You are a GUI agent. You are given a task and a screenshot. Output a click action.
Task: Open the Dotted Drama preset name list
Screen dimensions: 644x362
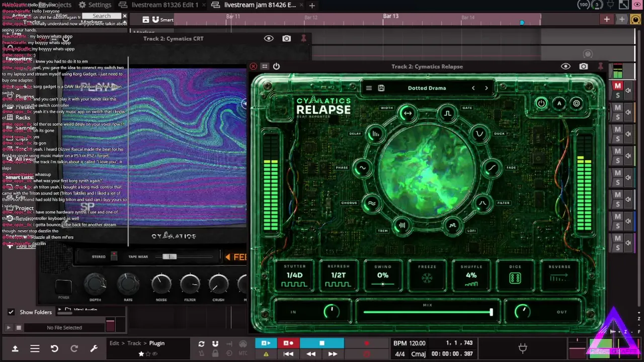pyautogui.click(x=427, y=88)
